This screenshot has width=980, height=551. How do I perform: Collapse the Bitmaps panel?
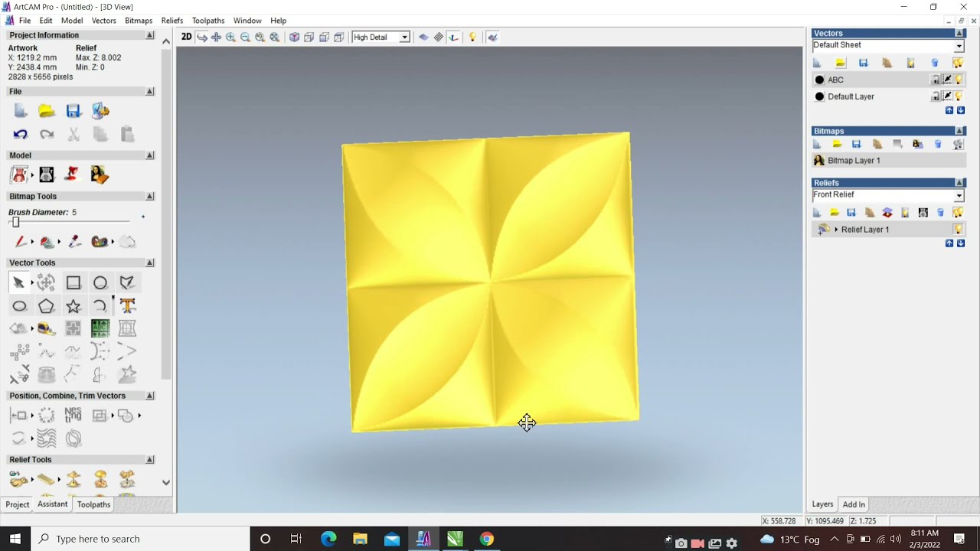(959, 131)
